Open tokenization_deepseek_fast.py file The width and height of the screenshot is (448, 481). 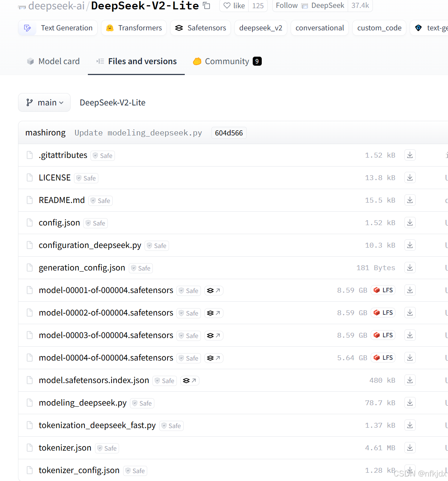pyautogui.click(x=97, y=425)
